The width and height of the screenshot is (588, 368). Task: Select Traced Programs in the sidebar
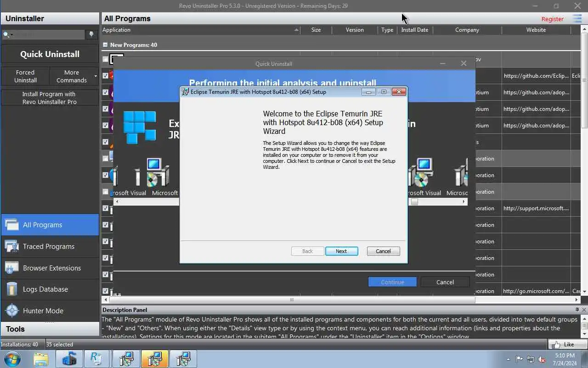50,247
